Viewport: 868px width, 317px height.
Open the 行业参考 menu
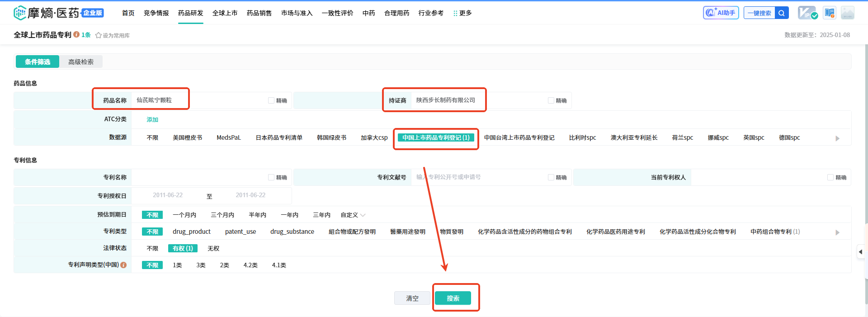[x=431, y=13]
